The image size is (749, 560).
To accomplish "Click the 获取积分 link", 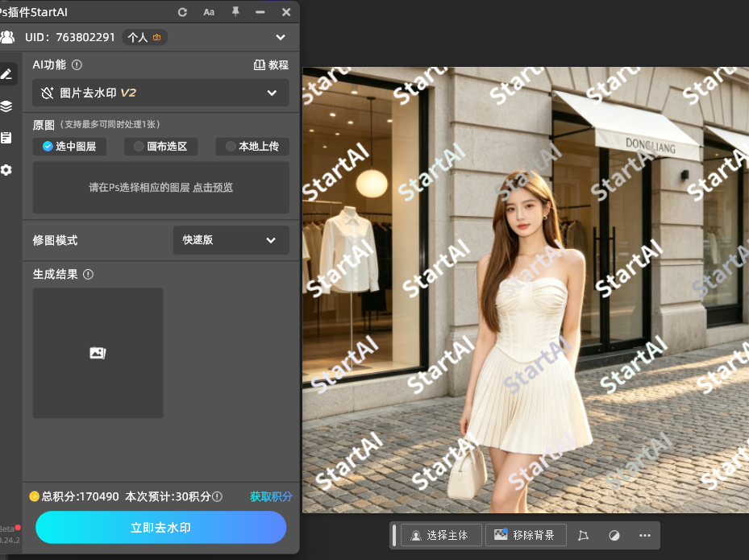I will point(271,496).
